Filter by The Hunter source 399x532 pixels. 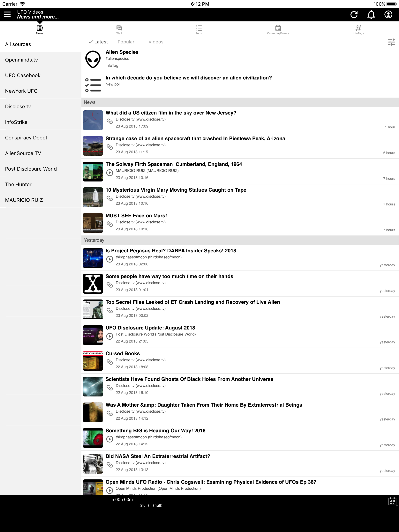click(41, 184)
